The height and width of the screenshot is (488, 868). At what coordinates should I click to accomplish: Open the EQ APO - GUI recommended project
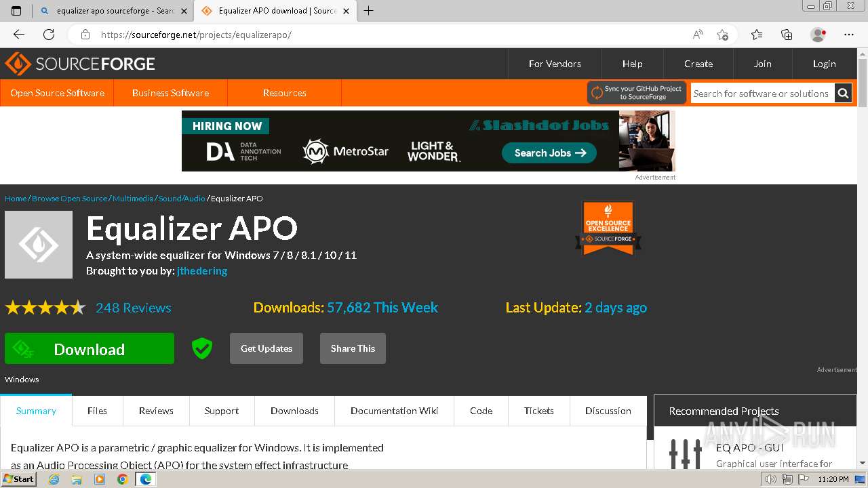tap(749, 447)
